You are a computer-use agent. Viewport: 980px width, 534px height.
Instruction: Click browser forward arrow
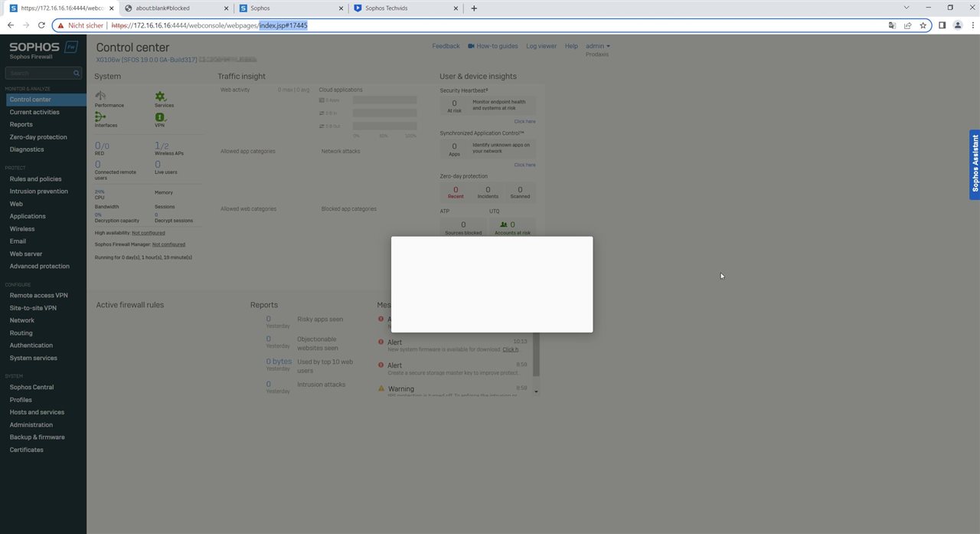pyautogui.click(x=26, y=25)
